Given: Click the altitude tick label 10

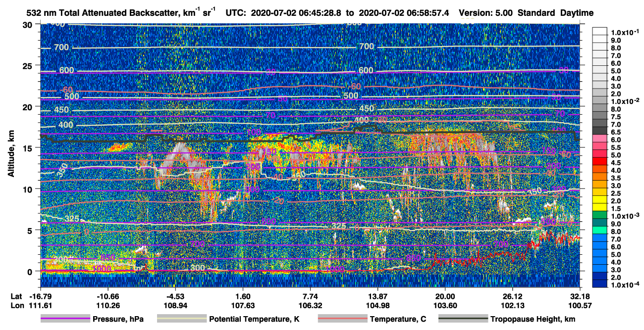Looking at the screenshot, I should click(29, 189).
